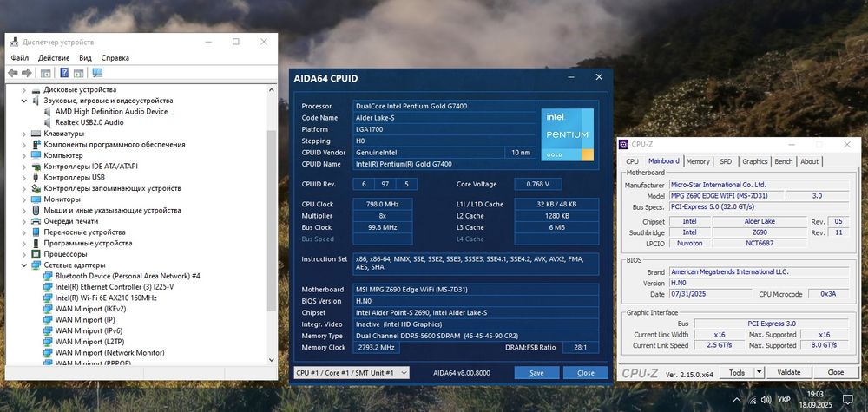868x412 pixels.
Task: Open help via the blue question mark icon
Action: (64, 73)
